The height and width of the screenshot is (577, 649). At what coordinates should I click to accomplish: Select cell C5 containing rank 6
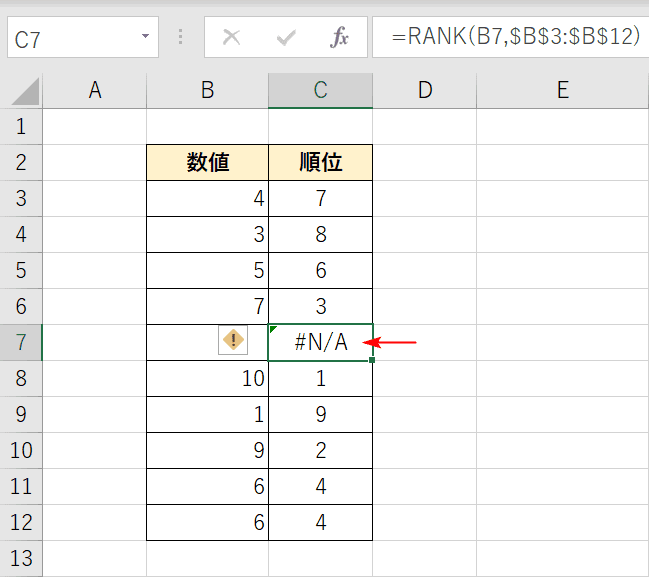click(x=320, y=270)
